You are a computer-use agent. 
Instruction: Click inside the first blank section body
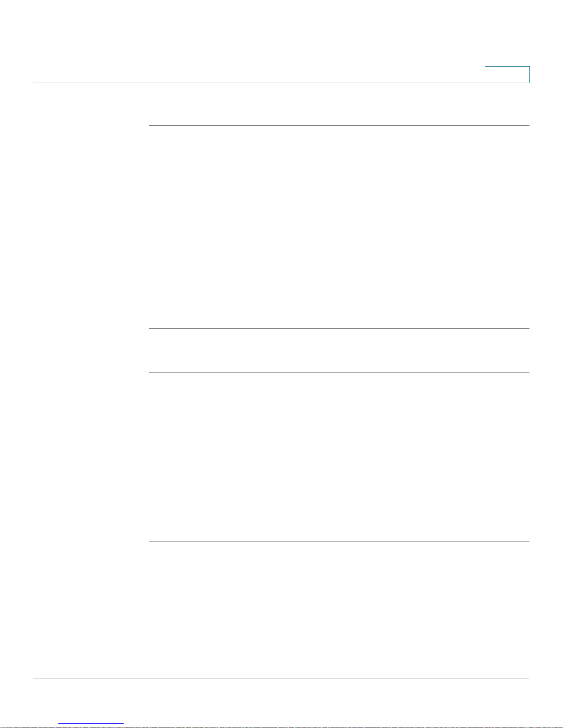point(339,227)
